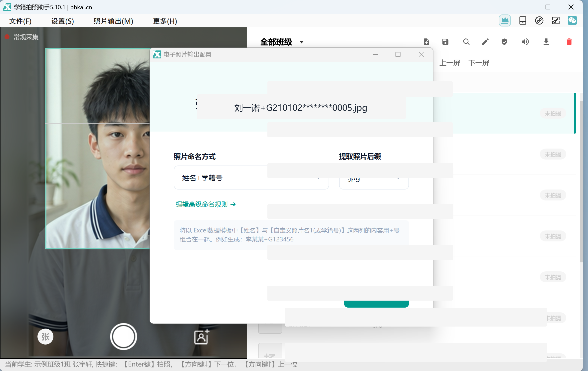The height and width of the screenshot is (371, 588).
Task: Open the WeChat icon in top bar
Action: click(572, 20)
